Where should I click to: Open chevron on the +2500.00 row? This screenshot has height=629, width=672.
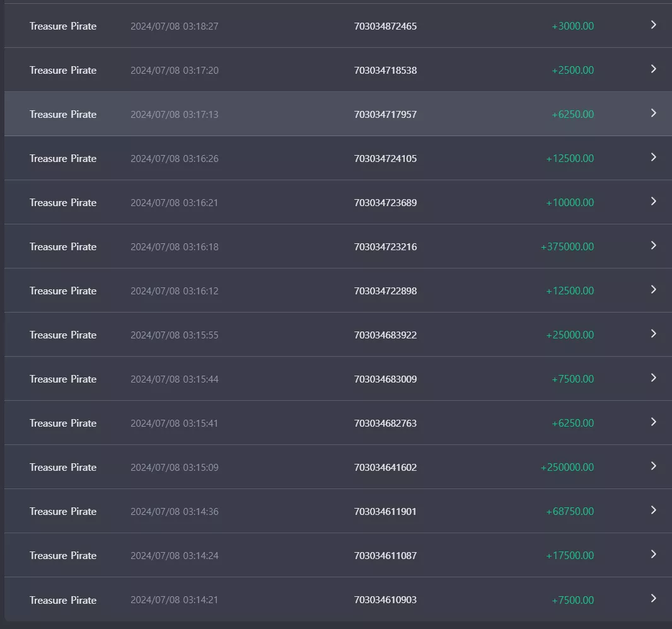coord(653,69)
